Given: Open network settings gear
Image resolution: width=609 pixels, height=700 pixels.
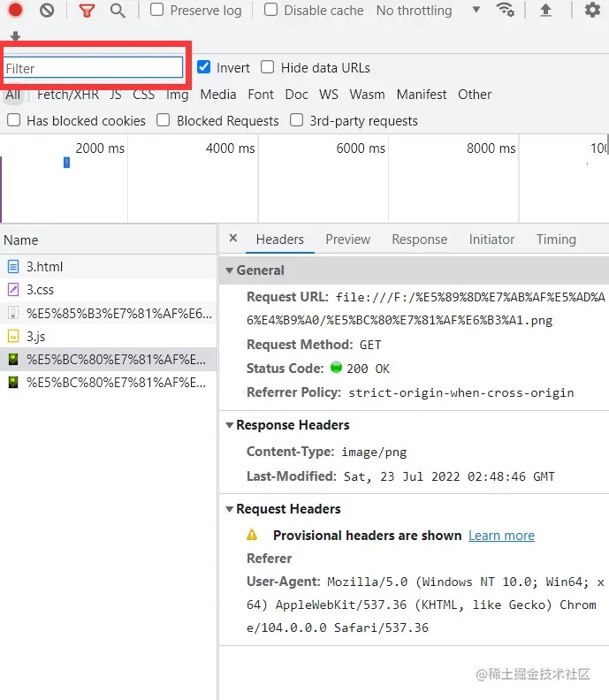Looking at the screenshot, I should pyautogui.click(x=592, y=10).
